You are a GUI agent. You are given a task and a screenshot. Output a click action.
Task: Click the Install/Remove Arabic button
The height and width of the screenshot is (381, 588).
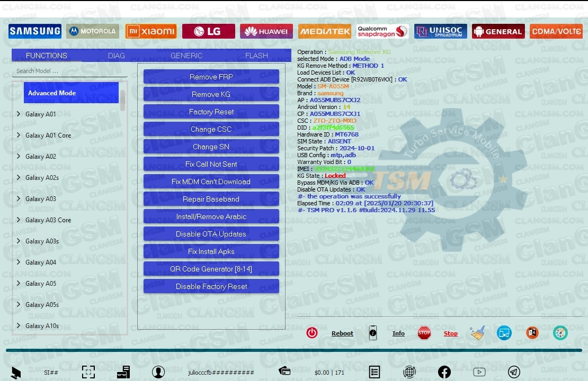[x=211, y=216]
